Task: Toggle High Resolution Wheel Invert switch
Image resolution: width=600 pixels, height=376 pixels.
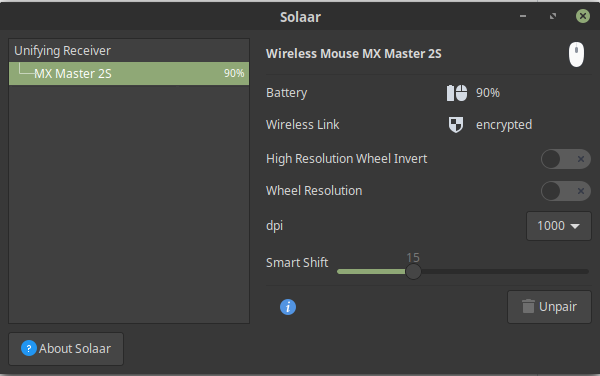Action: (566, 159)
